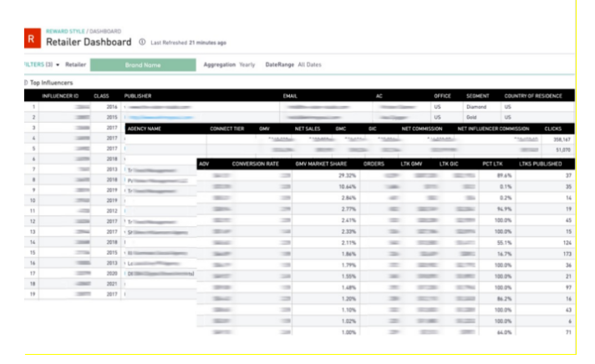Click row number 10 in influencer table
Screen dimensions: 595x364
33,200
